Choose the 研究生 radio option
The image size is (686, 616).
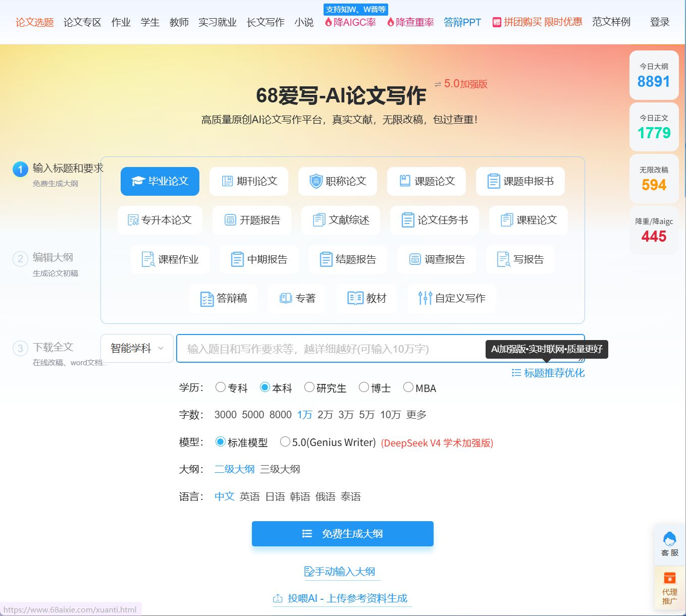click(309, 387)
